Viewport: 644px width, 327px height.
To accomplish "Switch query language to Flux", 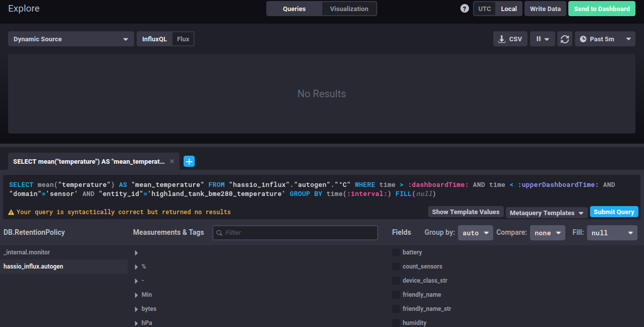I will 183,39.
